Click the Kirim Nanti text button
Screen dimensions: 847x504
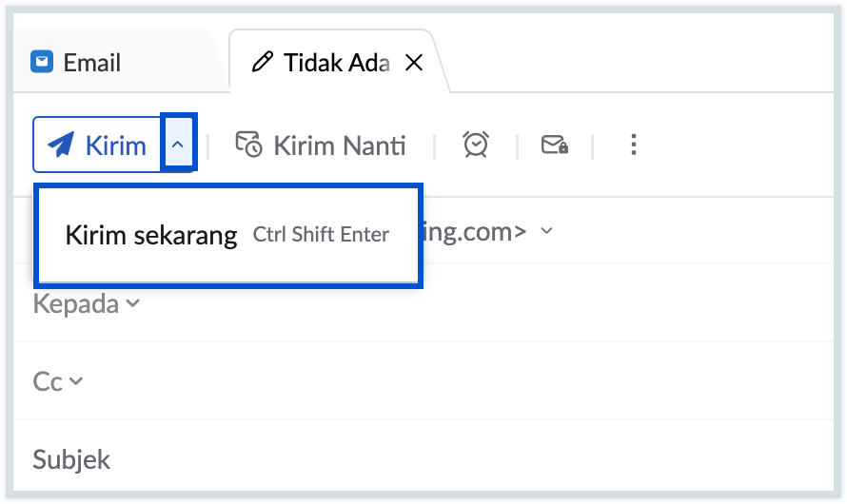[x=339, y=145]
